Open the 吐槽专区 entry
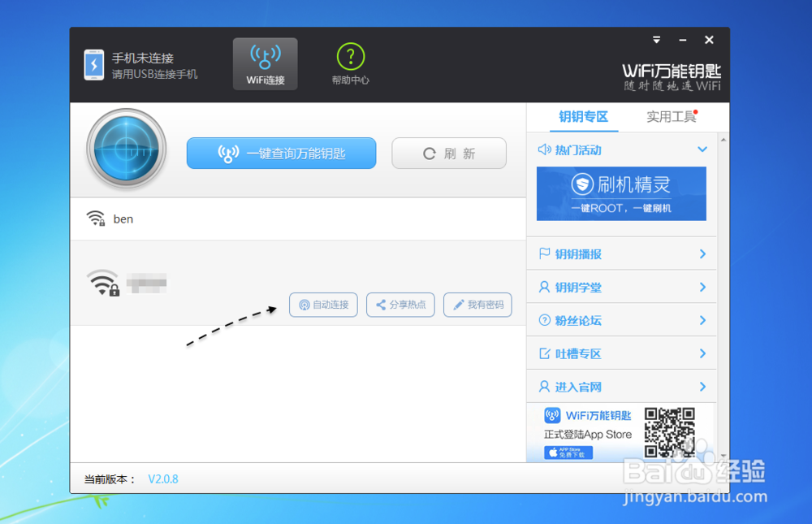Screen dimensions: 812x524 pos(621,353)
